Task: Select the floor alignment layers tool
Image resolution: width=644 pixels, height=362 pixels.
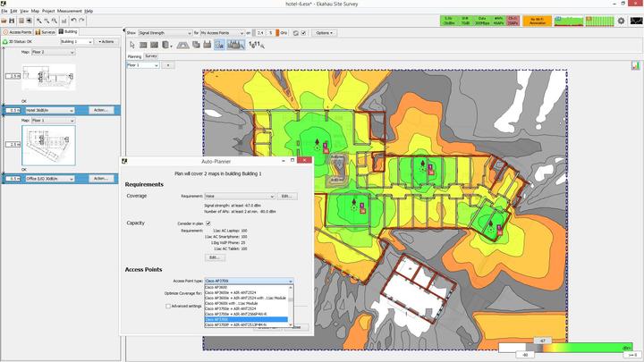Action: pos(196,45)
